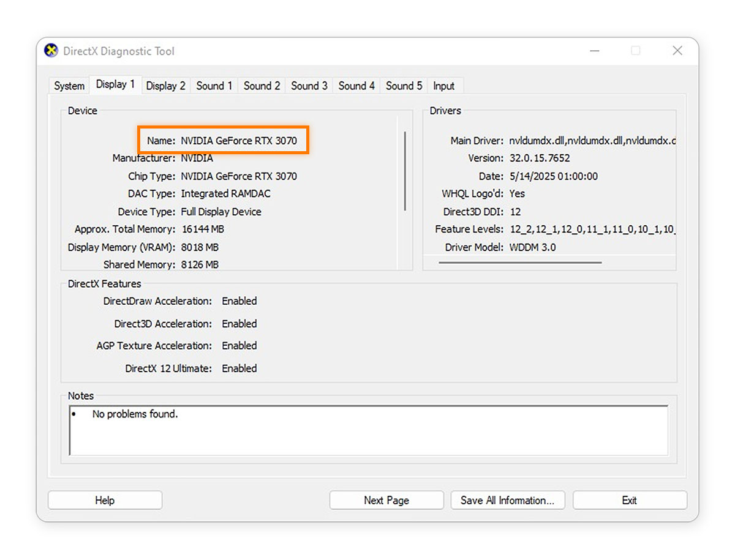Click AGP Texture Acceleration Enabled value
Viewport: 735px width, 560px height.
tap(239, 346)
